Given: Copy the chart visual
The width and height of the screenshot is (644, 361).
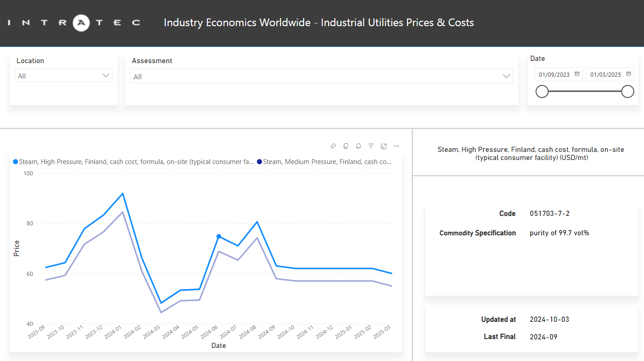Looking at the screenshot, I should pyautogui.click(x=346, y=146).
